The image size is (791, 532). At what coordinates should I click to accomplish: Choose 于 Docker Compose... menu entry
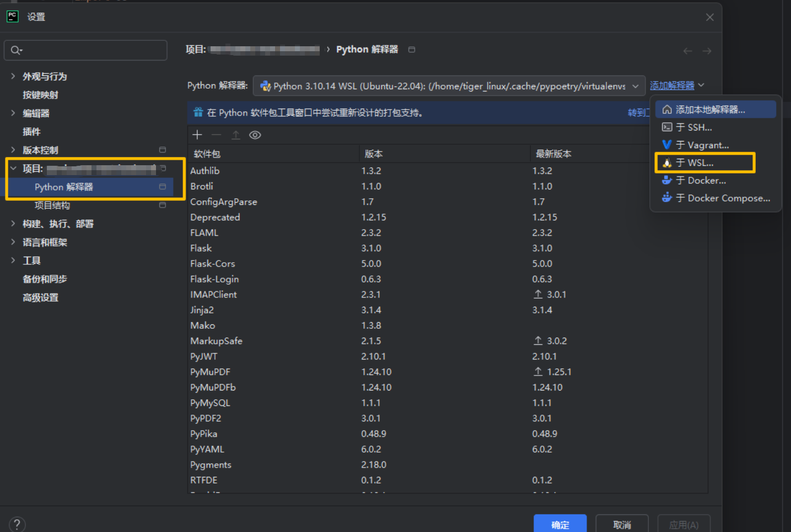(722, 198)
